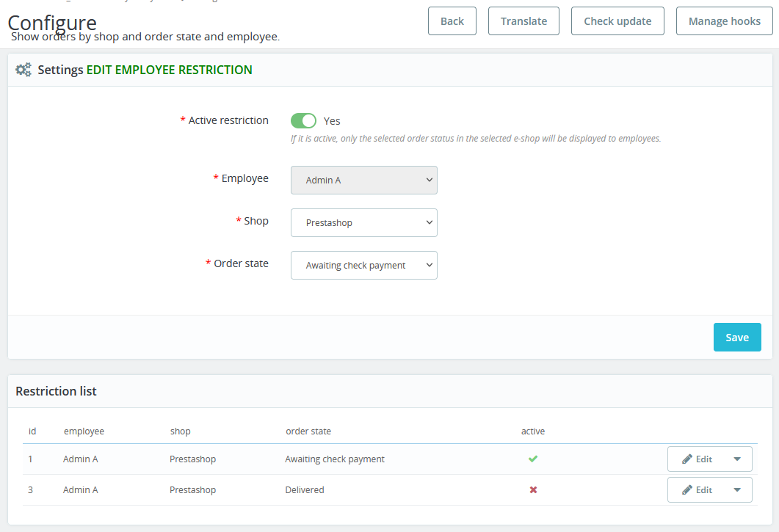The height and width of the screenshot is (532, 779).
Task: Click the Check update button
Action: (617, 21)
